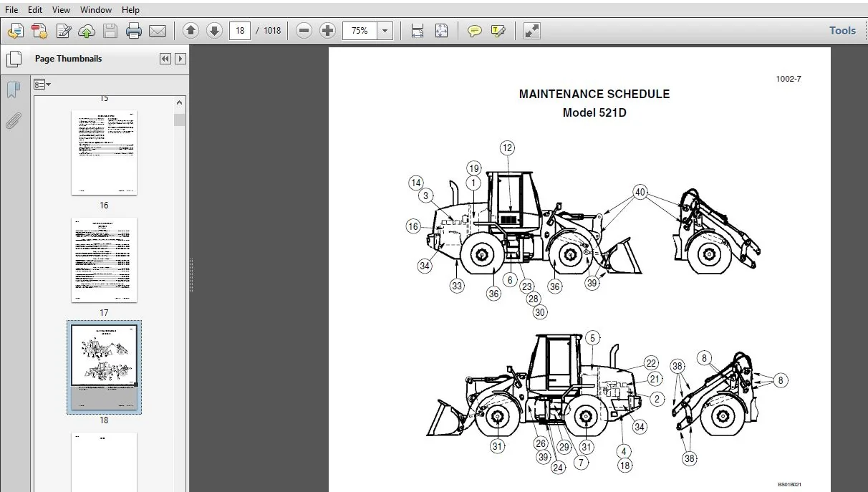Viewport: 868px width, 492px height.
Task: Click the 'MAINTENANCE SCHEDULE' heading text
Action: pos(594,94)
